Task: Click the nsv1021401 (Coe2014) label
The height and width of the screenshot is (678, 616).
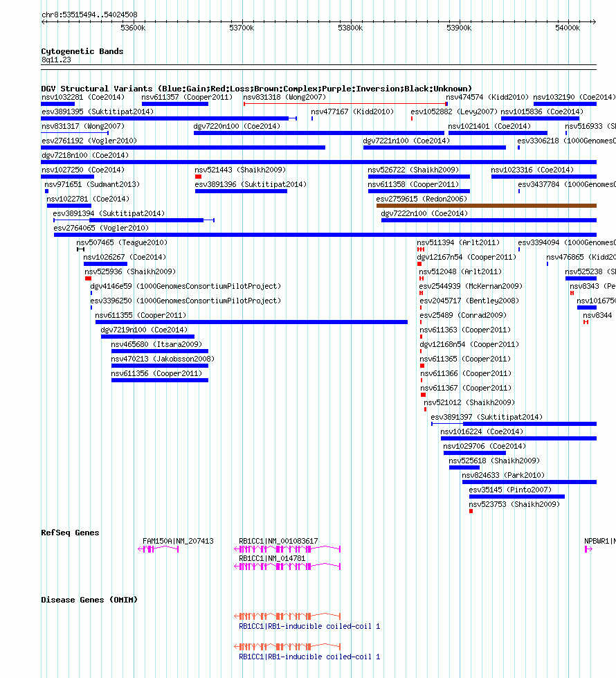Action: (489, 126)
